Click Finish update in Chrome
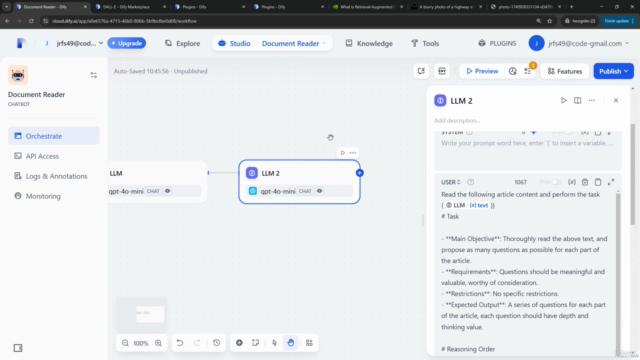The height and width of the screenshot is (360, 640). [x=619, y=21]
